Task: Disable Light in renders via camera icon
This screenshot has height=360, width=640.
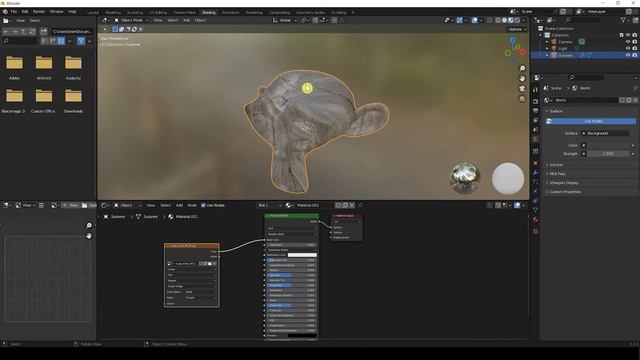Action: 635,48
